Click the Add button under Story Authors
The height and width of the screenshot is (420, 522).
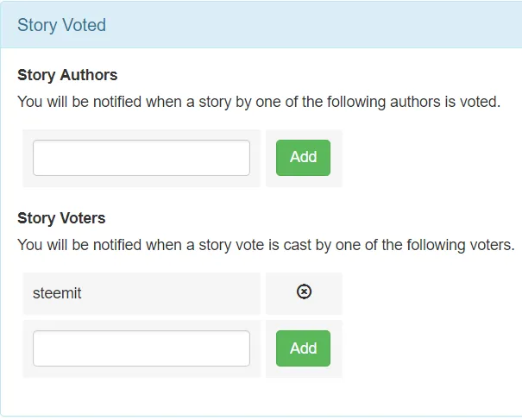[303, 158]
